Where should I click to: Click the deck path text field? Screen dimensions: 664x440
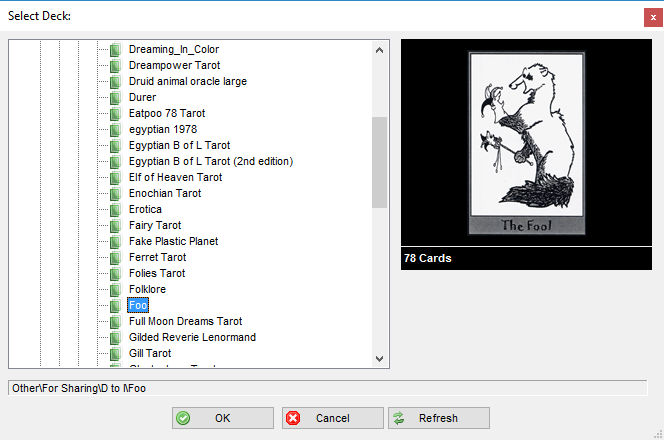pyautogui.click(x=327, y=387)
